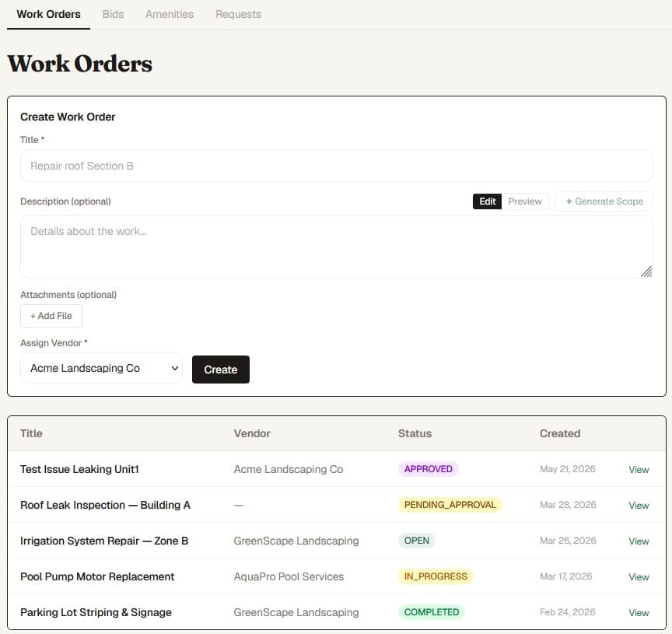Click the 'Mar 28, 2026' date
The width and height of the screenshot is (672, 634).
[x=568, y=505]
